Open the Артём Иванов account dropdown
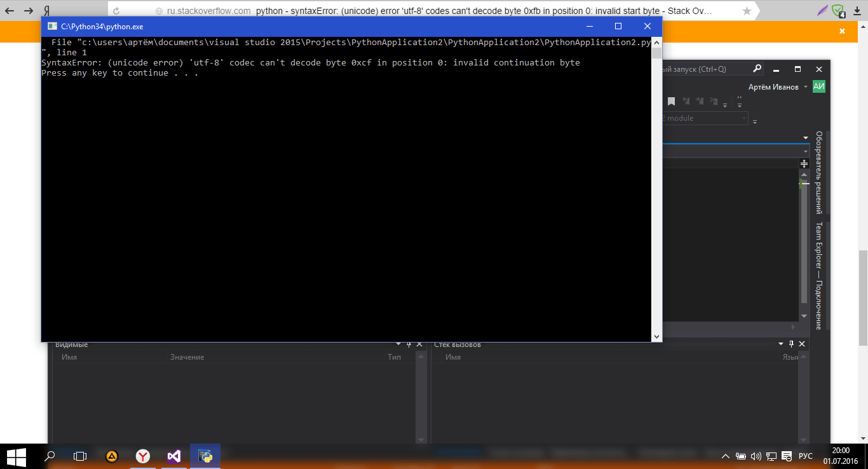868x469 pixels. coord(780,86)
